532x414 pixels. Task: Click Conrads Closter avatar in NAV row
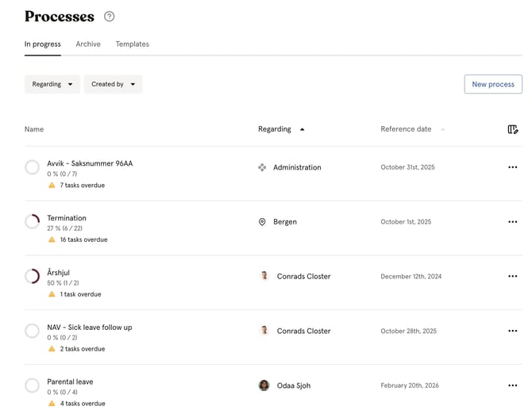264,330
